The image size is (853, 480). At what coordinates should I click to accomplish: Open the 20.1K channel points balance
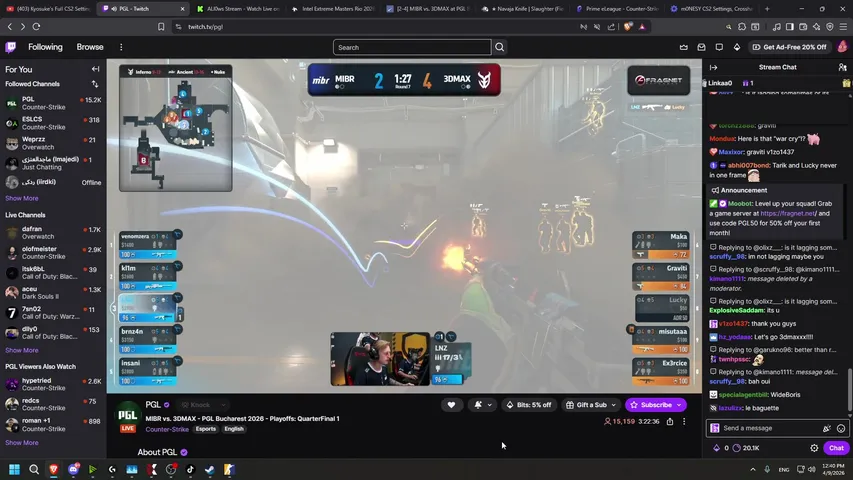click(746, 448)
